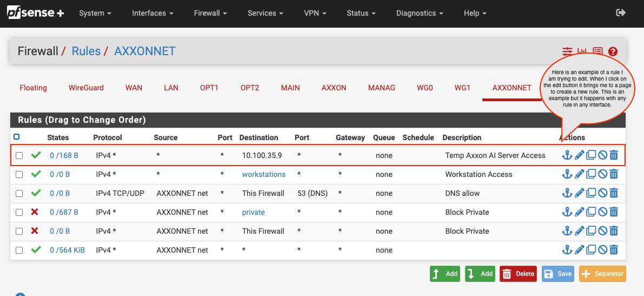Viewport: 644px width, 296px height.
Task: Check the Block Private 687 B rule checkbox
Action: click(19, 213)
